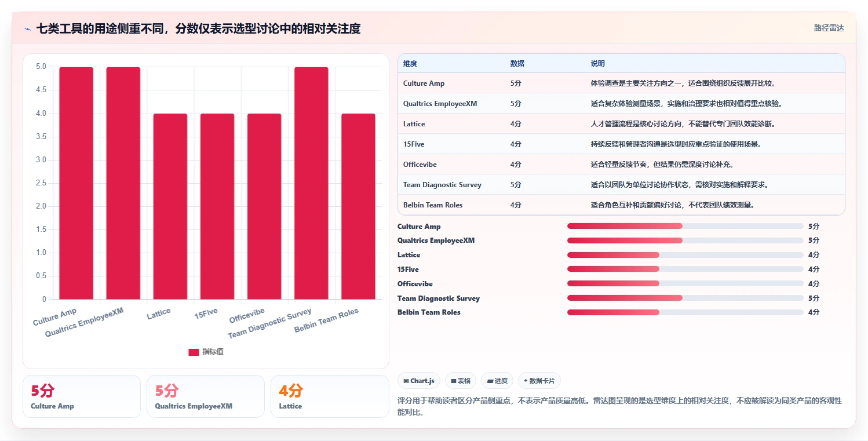This screenshot has width=868, height=441.
Task: Click the description starting 人才管理流程是核心讨论方向
Action: pyautogui.click(x=683, y=124)
